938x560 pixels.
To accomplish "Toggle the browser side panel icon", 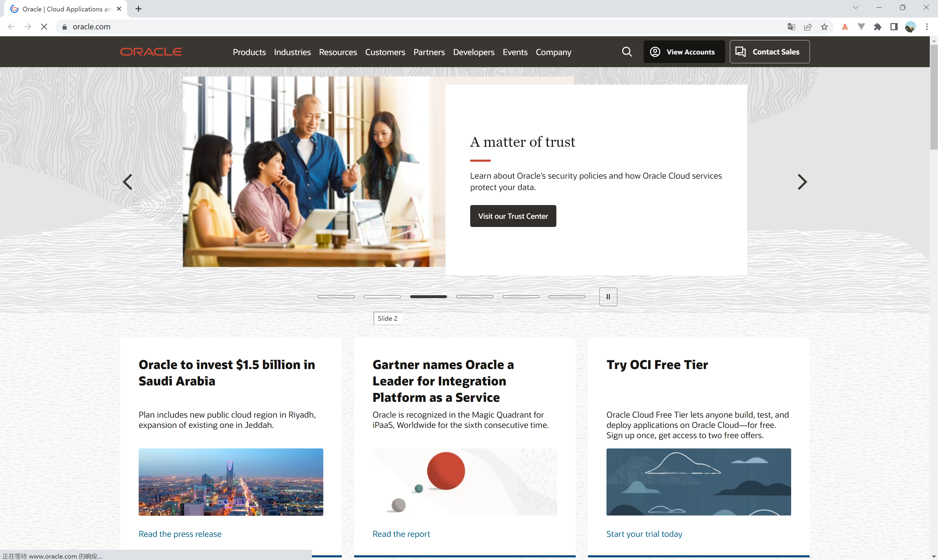I will pos(894,27).
